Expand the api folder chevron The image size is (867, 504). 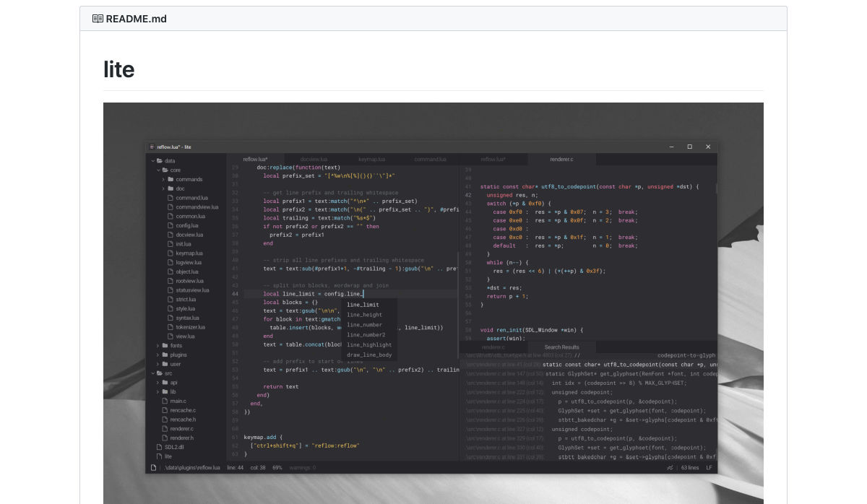click(x=158, y=383)
